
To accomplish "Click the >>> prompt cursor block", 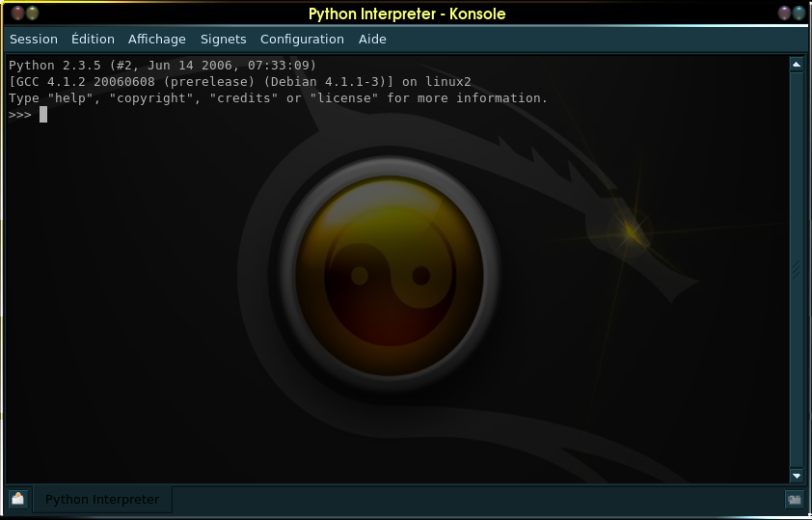I will pyautogui.click(x=43, y=115).
